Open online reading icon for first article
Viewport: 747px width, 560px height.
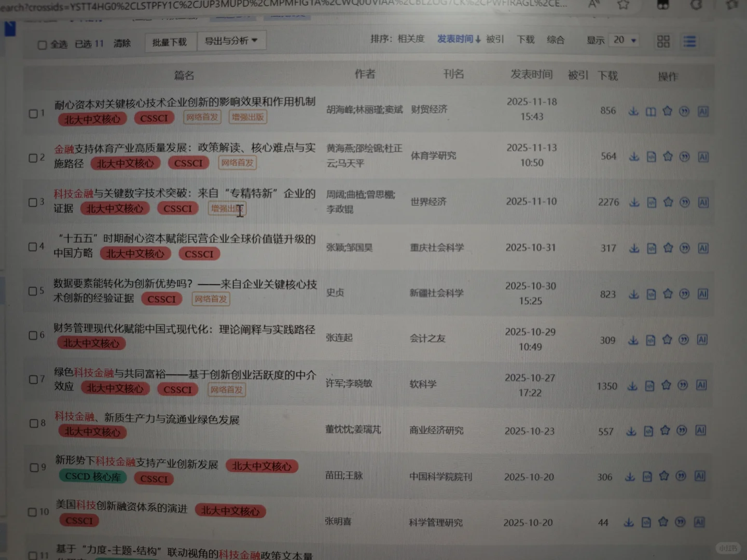(651, 111)
